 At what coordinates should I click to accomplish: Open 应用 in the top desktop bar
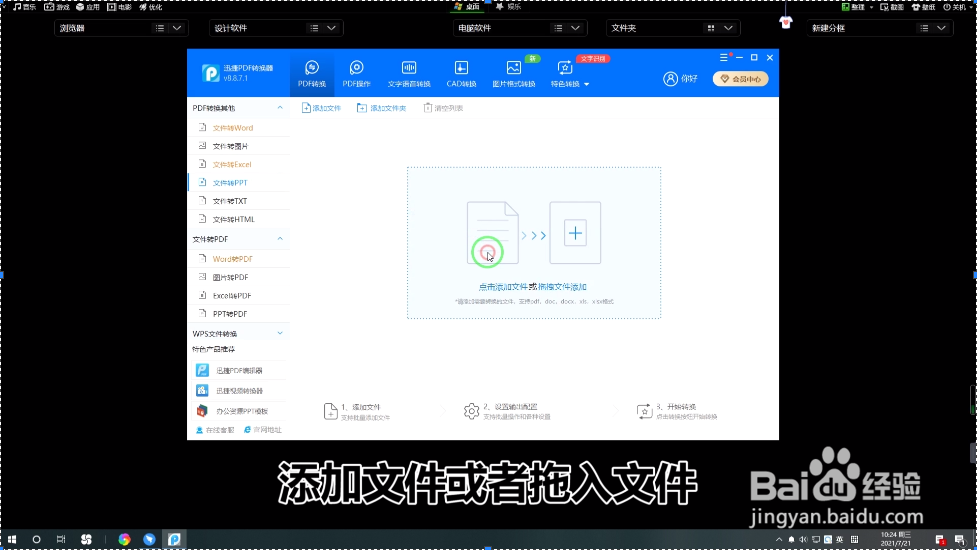[88, 7]
